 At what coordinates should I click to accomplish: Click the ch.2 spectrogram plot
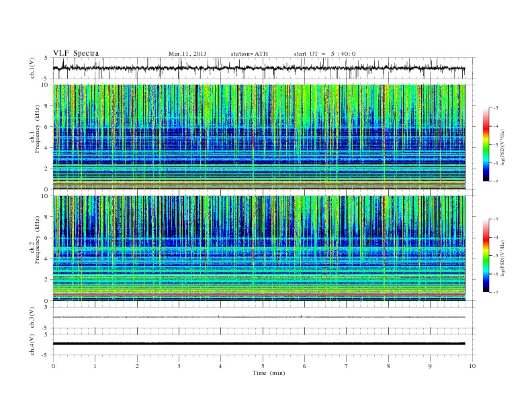pos(259,248)
